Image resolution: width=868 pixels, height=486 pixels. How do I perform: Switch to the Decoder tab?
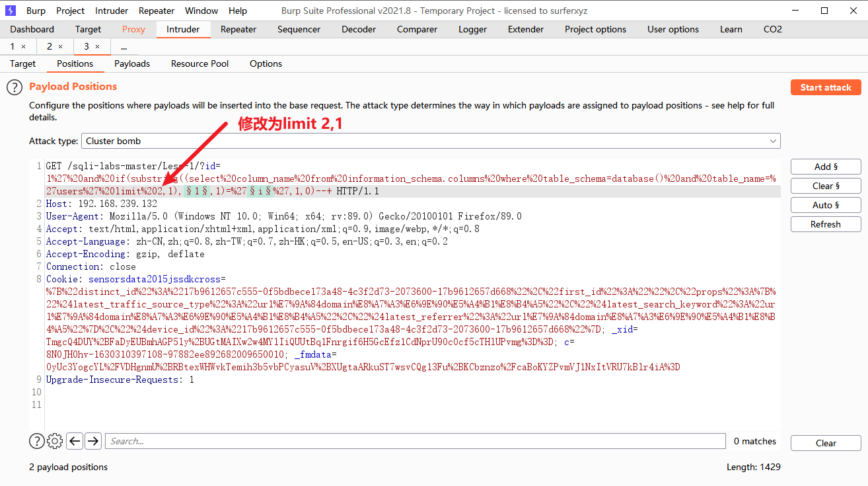click(x=359, y=29)
